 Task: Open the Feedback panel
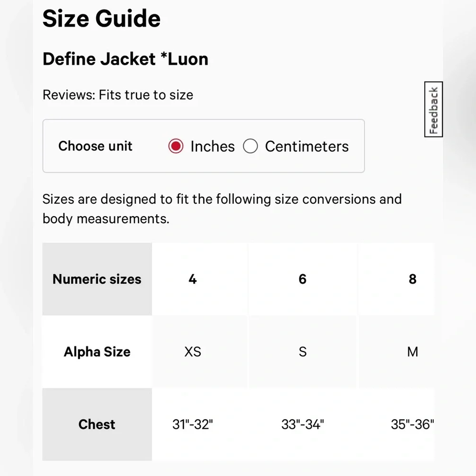[x=433, y=109]
